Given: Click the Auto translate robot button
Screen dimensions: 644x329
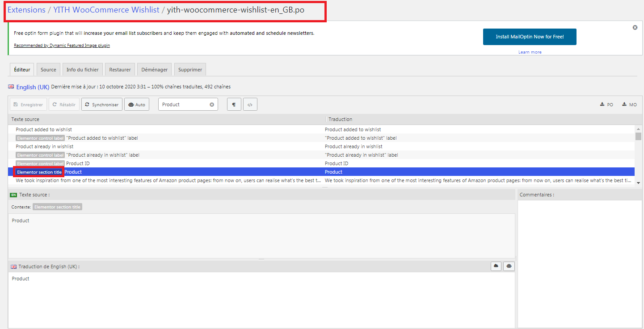Looking at the screenshot, I should (x=137, y=104).
